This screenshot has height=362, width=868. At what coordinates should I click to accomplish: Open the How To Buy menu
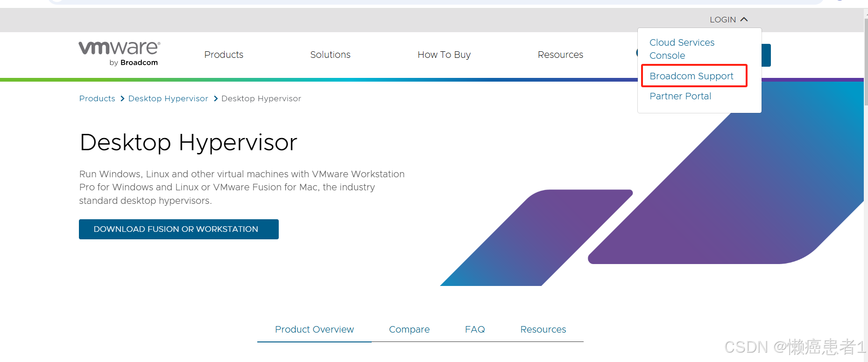(444, 55)
